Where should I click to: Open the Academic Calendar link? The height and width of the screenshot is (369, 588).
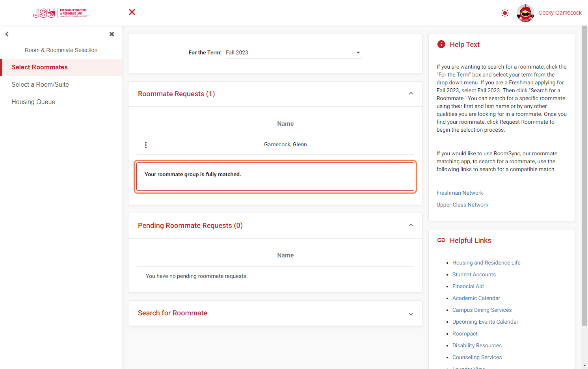[x=476, y=298]
